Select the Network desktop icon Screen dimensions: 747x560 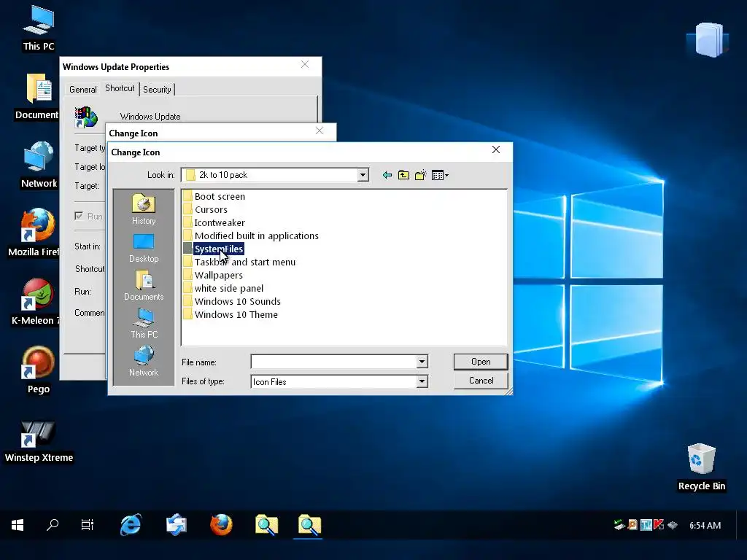tap(39, 166)
